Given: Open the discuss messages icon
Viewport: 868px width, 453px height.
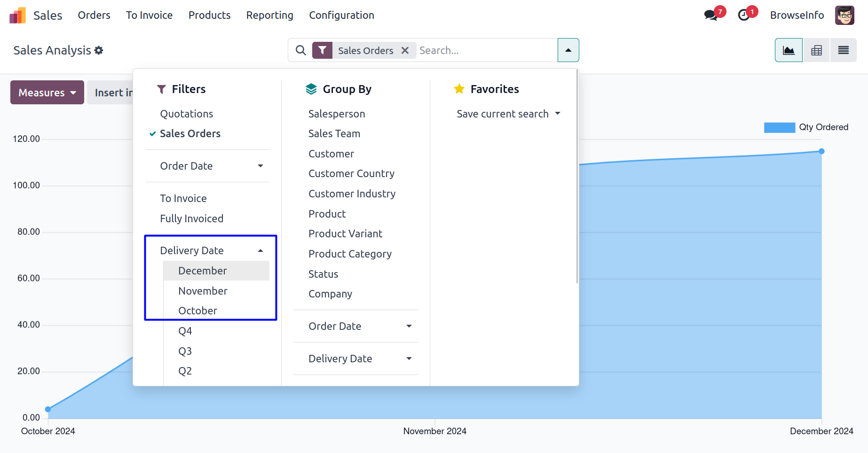Looking at the screenshot, I should [x=711, y=15].
